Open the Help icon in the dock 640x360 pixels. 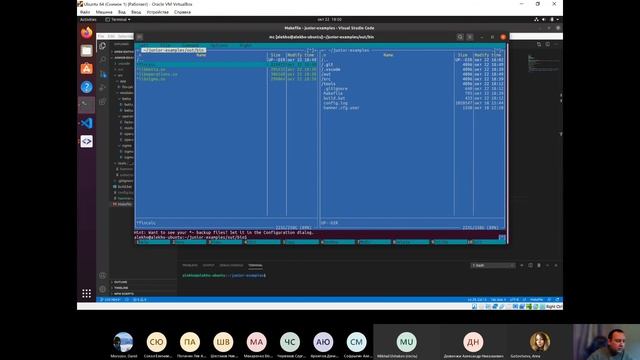point(87,87)
